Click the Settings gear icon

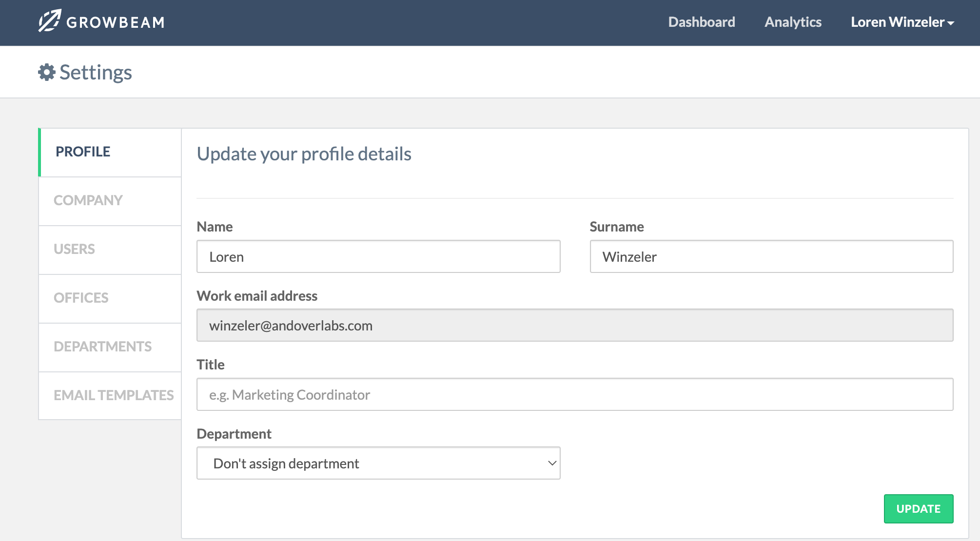47,72
